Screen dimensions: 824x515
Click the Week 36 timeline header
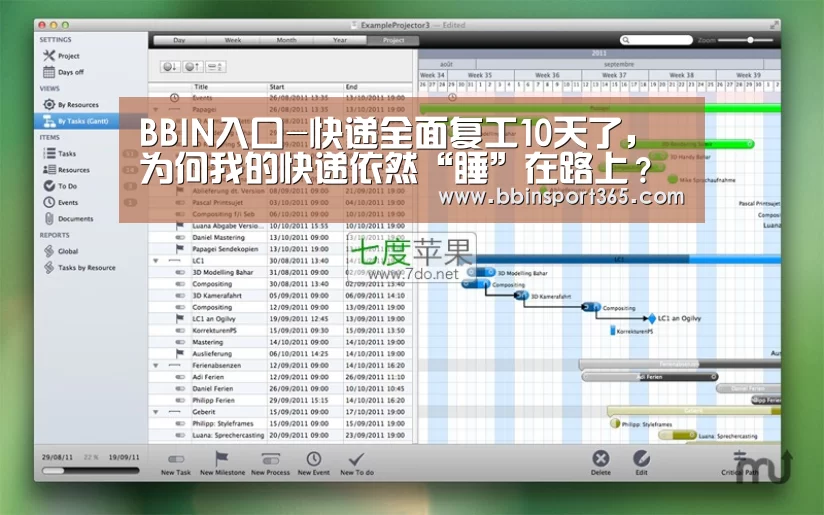[x=548, y=75]
